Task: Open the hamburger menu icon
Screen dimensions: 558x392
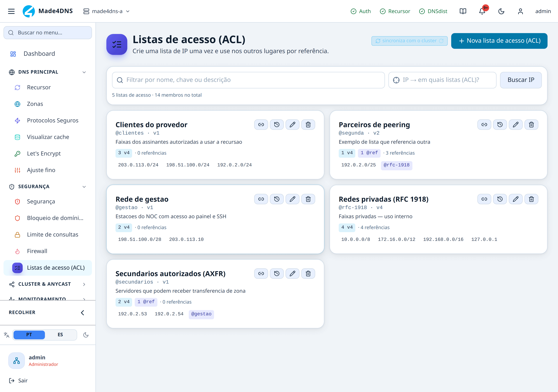Action: pyautogui.click(x=11, y=11)
